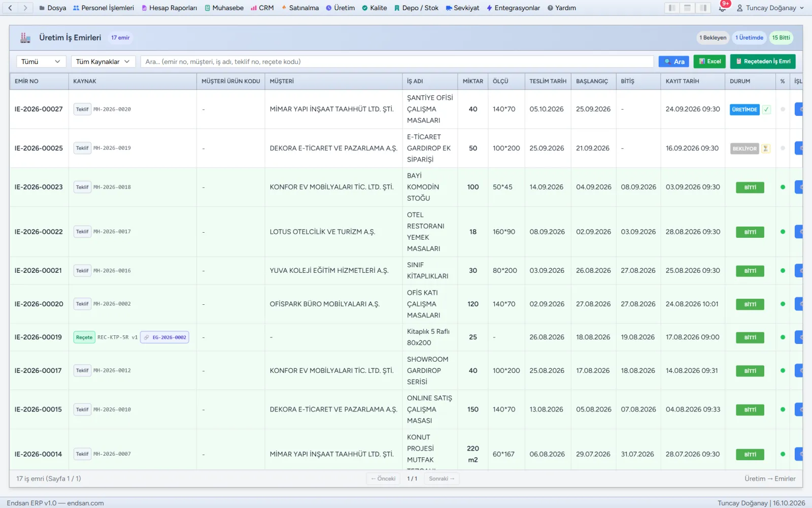Toggle the right panel layout icon
Viewport: 812px width, 508px height.
click(703, 8)
